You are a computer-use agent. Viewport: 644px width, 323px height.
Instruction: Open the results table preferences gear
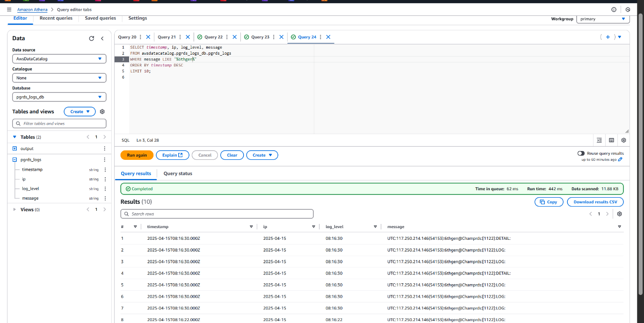tap(620, 214)
